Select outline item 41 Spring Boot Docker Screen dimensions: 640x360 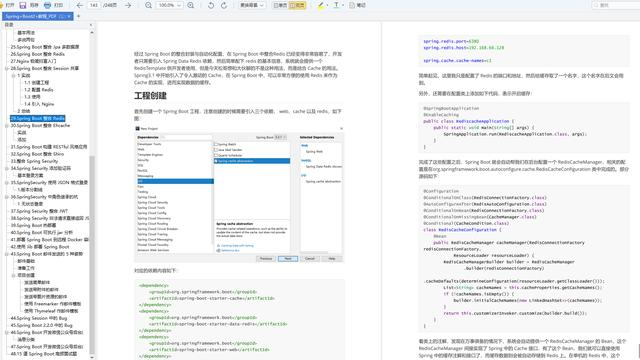49,240
